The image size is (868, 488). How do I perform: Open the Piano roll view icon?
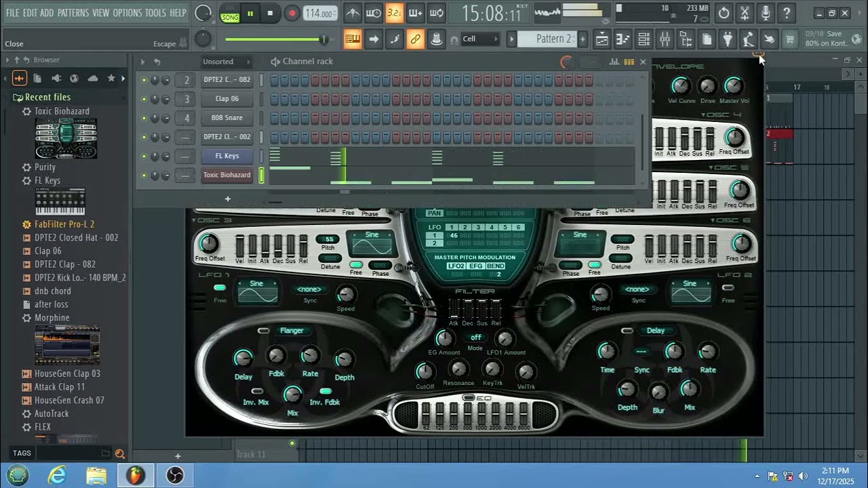623,39
